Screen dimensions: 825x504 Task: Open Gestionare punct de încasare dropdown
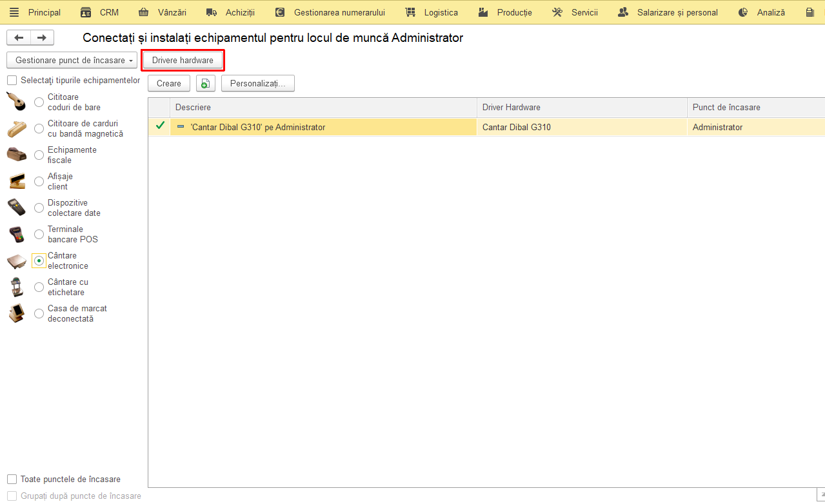pos(72,60)
